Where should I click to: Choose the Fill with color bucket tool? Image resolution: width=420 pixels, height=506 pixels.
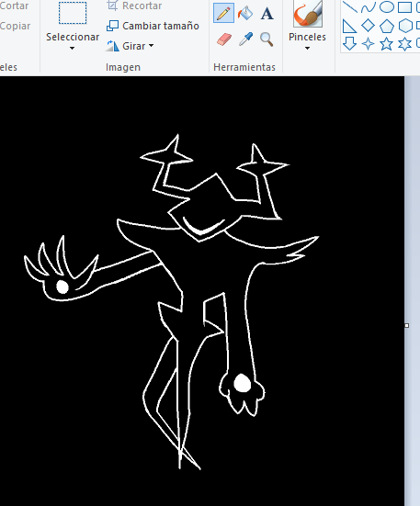pos(245,13)
